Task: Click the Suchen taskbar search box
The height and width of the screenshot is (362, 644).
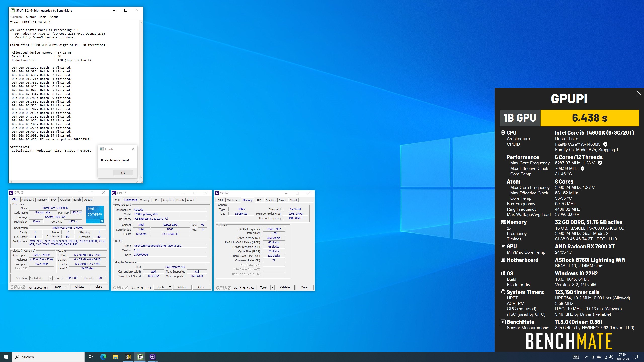Action: 48,357
